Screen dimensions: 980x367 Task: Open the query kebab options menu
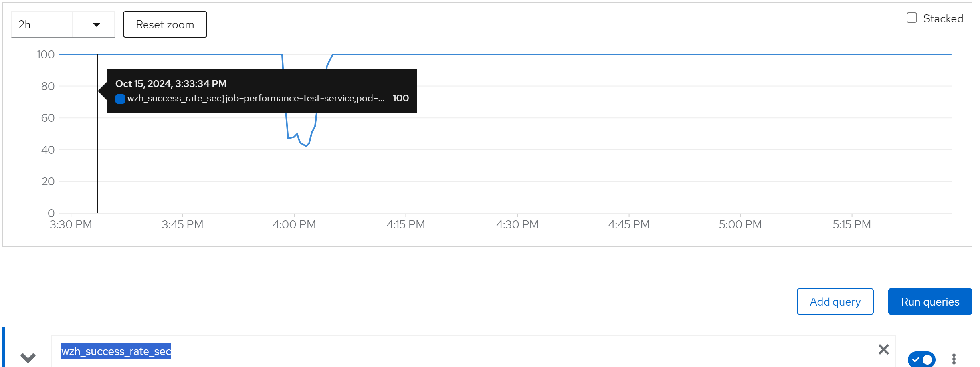pos(954,359)
